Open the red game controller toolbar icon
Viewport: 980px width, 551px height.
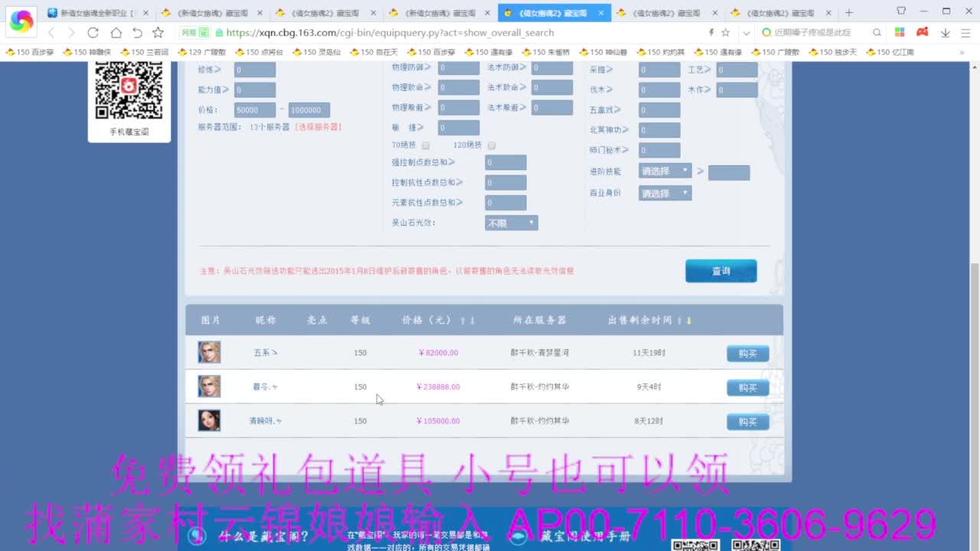point(923,33)
